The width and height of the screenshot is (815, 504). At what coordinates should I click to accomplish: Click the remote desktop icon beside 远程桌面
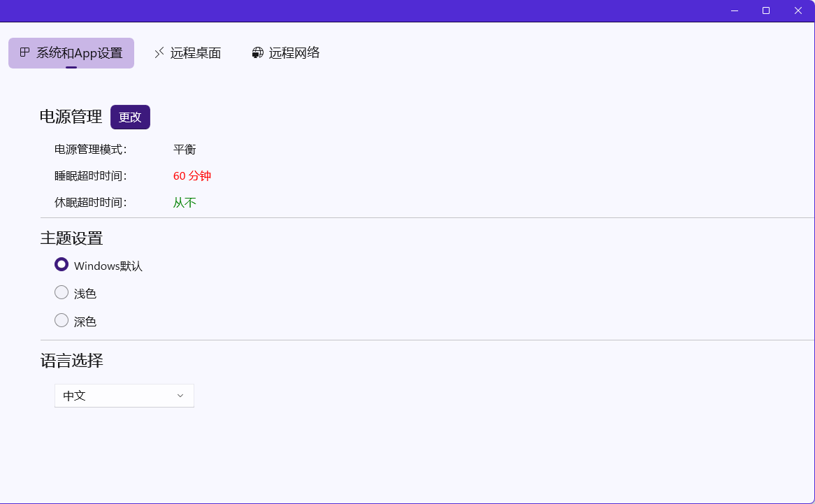pyautogui.click(x=159, y=52)
